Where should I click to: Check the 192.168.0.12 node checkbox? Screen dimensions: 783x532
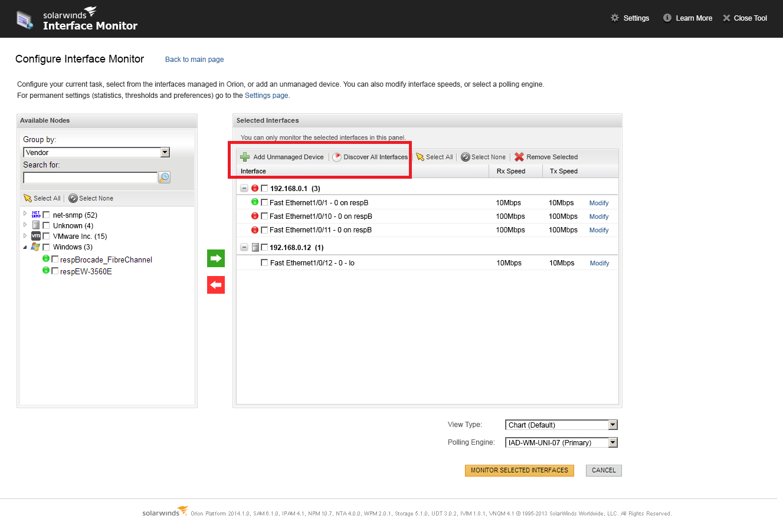click(x=264, y=247)
